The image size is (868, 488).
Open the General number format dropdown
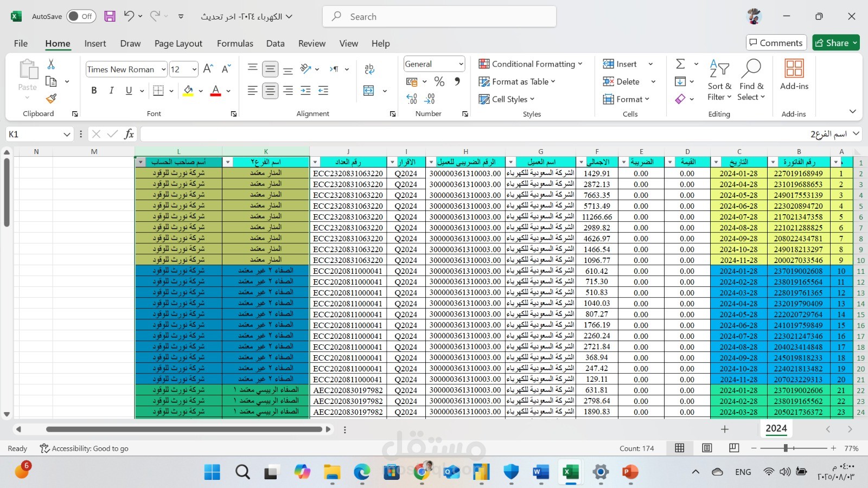coord(461,64)
